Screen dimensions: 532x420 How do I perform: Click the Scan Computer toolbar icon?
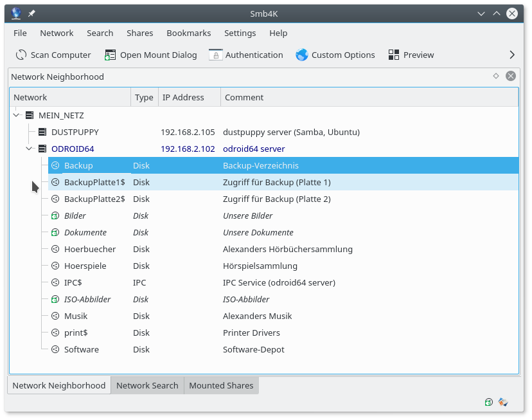point(21,55)
